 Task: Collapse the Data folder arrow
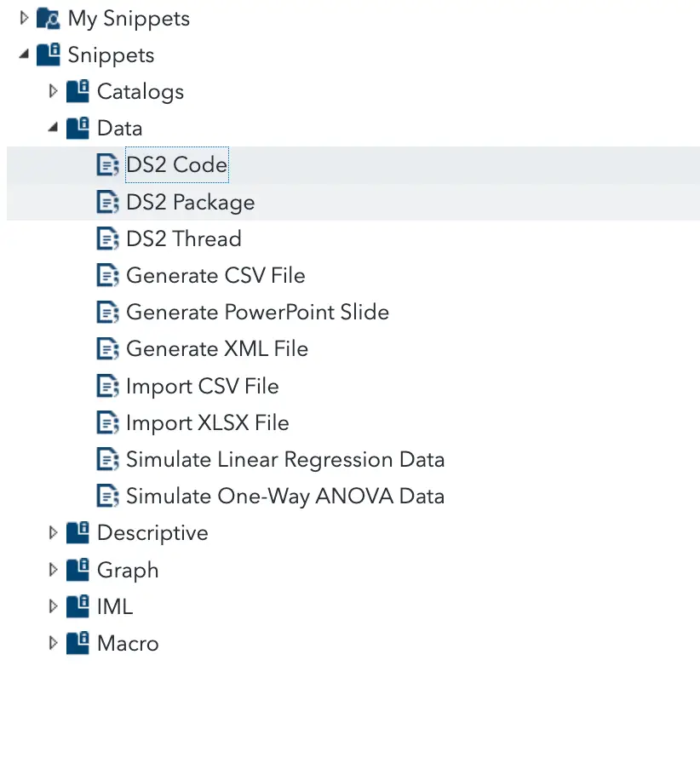pos(53,128)
